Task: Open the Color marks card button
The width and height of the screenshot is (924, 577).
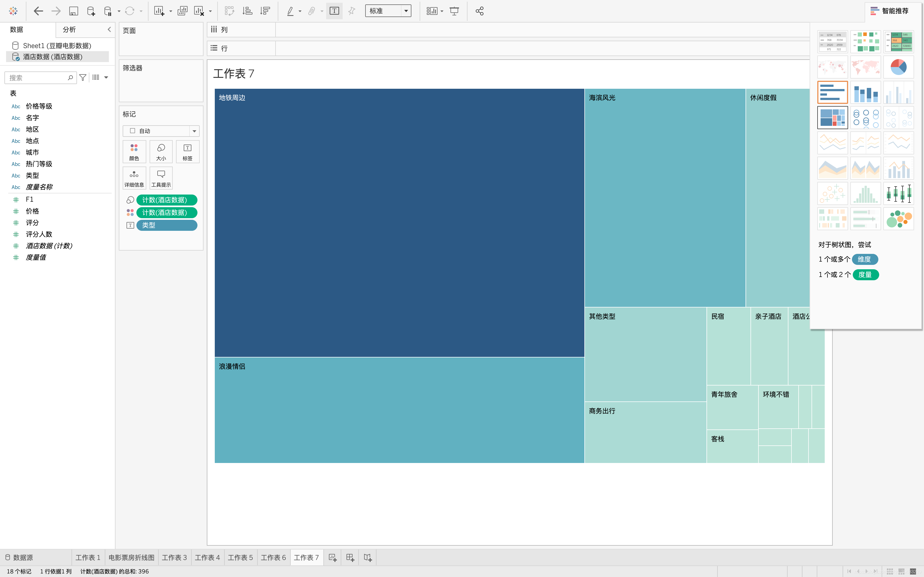Action: [x=134, y=151]
